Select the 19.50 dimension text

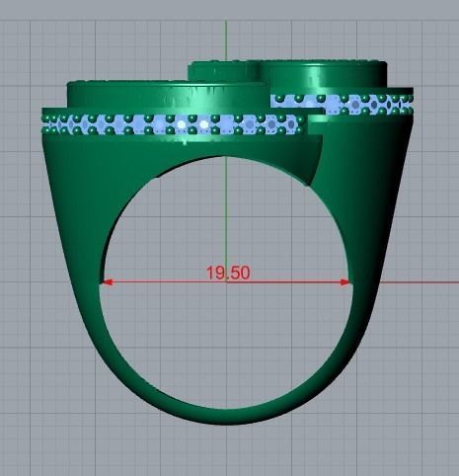tap(228, 273)
